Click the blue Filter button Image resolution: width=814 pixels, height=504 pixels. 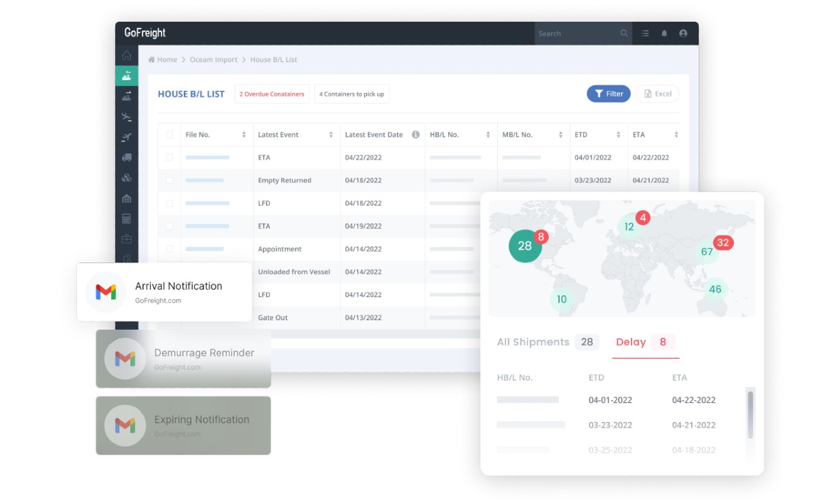pyautogui.click(x=608, y=94)
